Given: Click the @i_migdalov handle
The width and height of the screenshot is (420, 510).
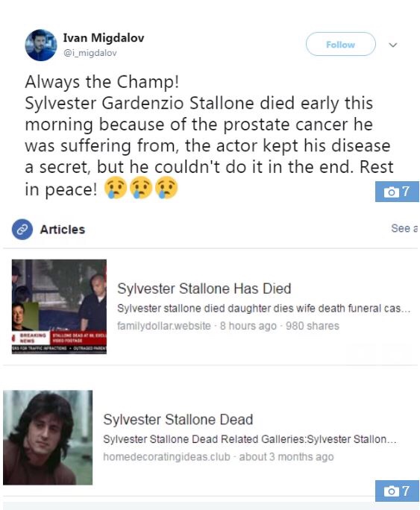Looking at the screenshot, I should 90,53.
